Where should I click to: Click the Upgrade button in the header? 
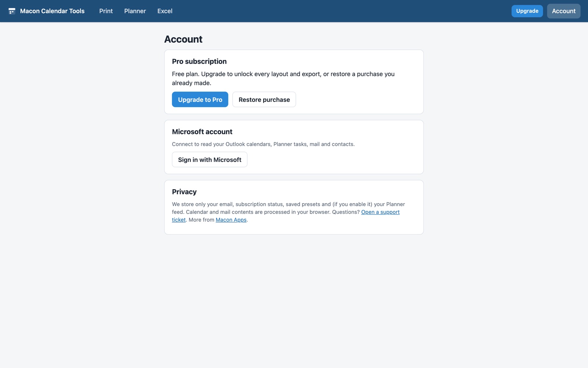[x=527, y=11]
